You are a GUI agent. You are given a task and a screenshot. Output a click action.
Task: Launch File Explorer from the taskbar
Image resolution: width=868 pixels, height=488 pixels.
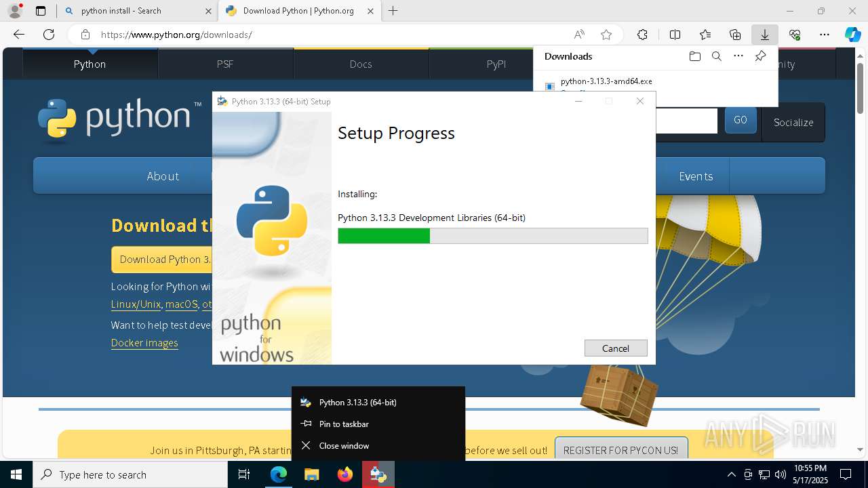click(311, 474)
